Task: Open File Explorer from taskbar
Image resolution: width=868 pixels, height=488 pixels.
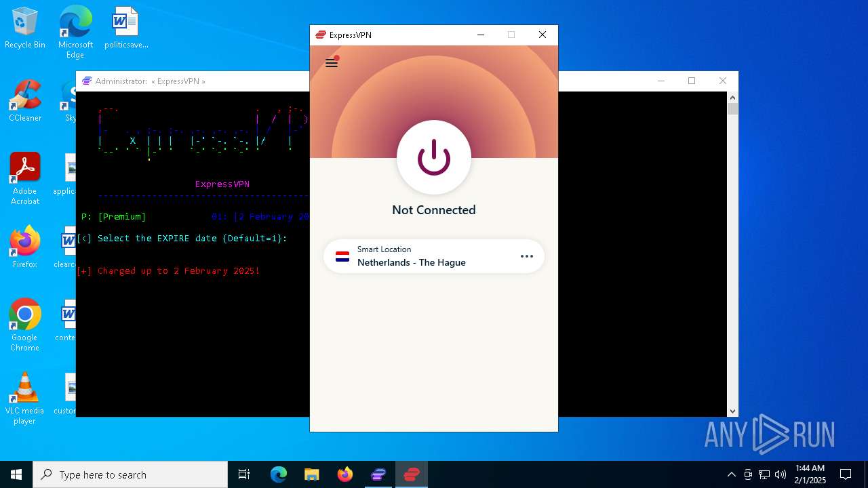Action: tap(312, 474)
